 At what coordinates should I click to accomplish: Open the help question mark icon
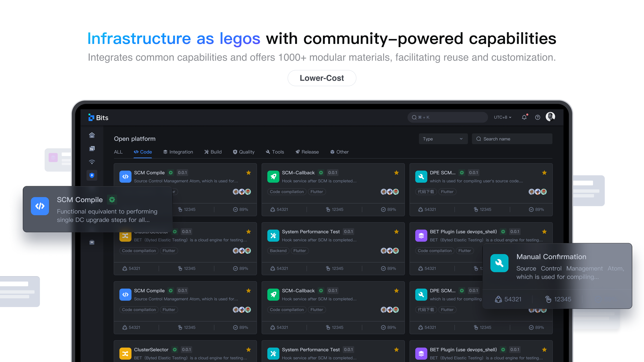tap(538, 117)
